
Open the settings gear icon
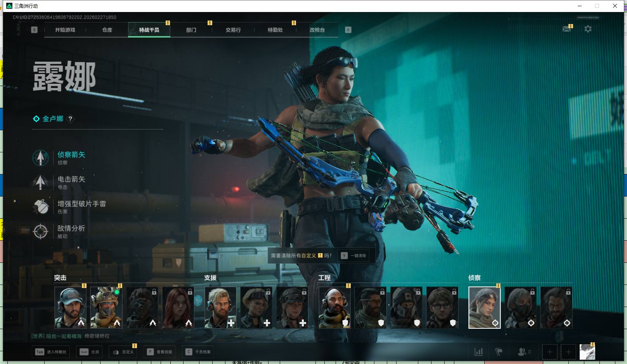(x=588, y=29)
